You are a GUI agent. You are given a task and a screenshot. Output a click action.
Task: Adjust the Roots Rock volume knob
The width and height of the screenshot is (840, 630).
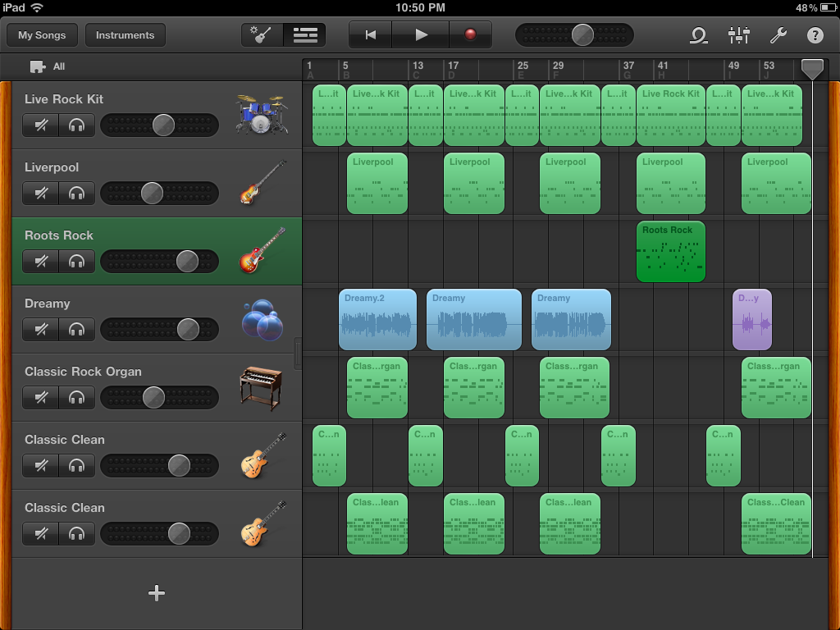click(187, 262)
